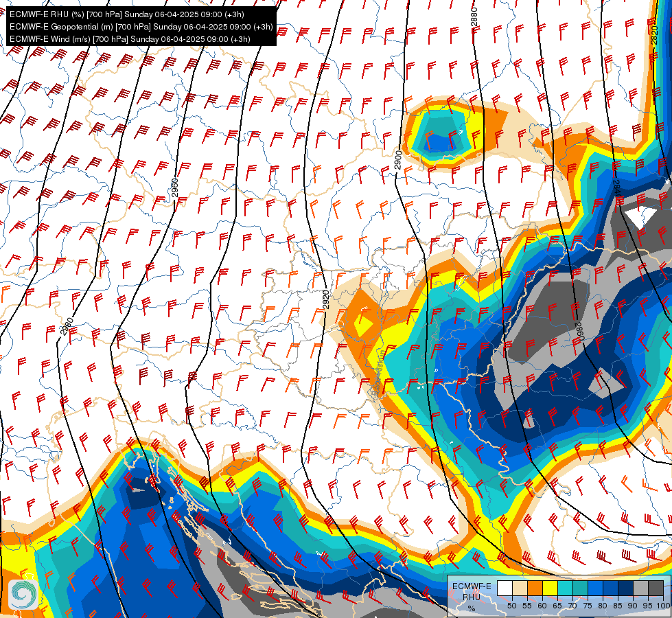Click the orange 55–60 legend swatch
The height and width of the screenshot is (618, 672).
pyautogui.click(x=535, y=588)
